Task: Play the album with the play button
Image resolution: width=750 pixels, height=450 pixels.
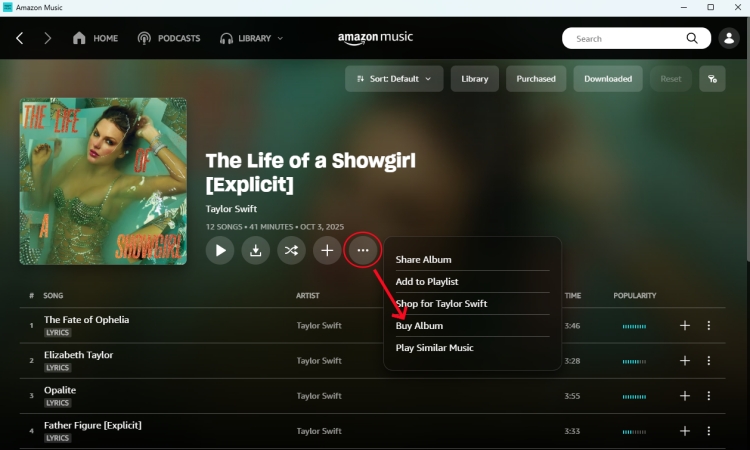Action: [x=220, y=250]
